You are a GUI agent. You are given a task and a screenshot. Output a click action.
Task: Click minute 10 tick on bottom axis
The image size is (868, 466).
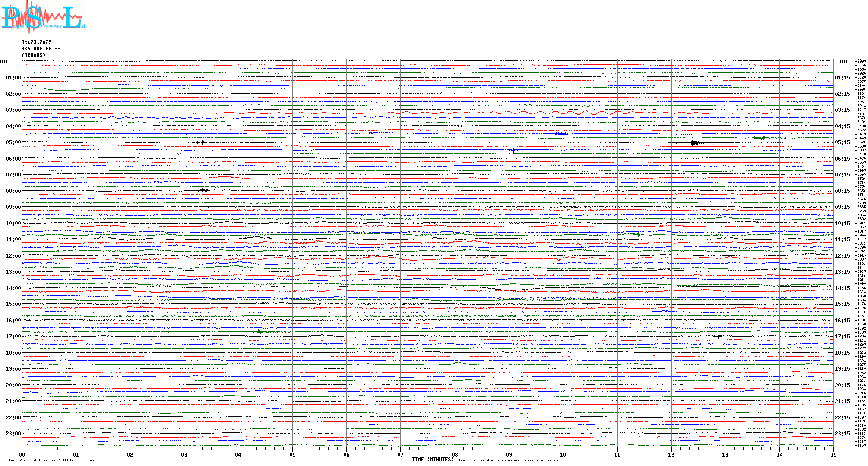coord(563,454)
